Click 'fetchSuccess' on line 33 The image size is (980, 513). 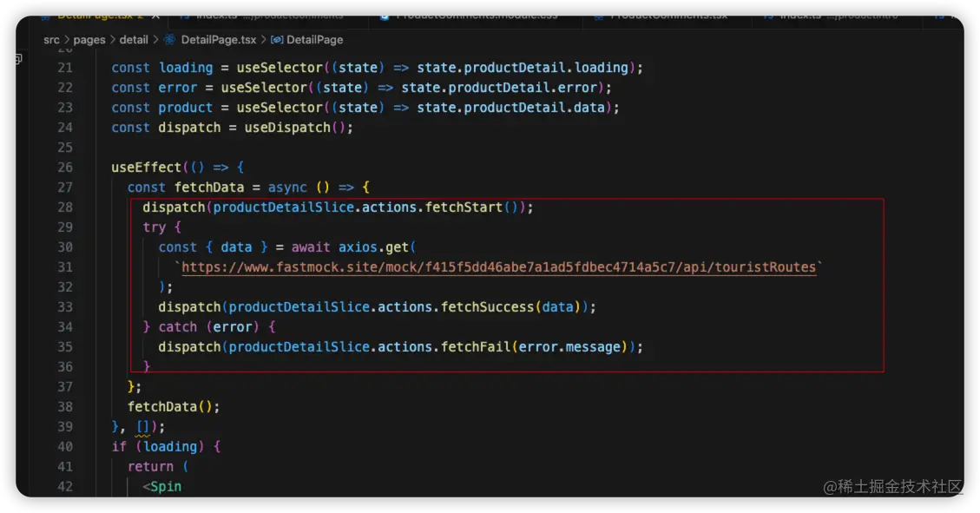(488, 307)
